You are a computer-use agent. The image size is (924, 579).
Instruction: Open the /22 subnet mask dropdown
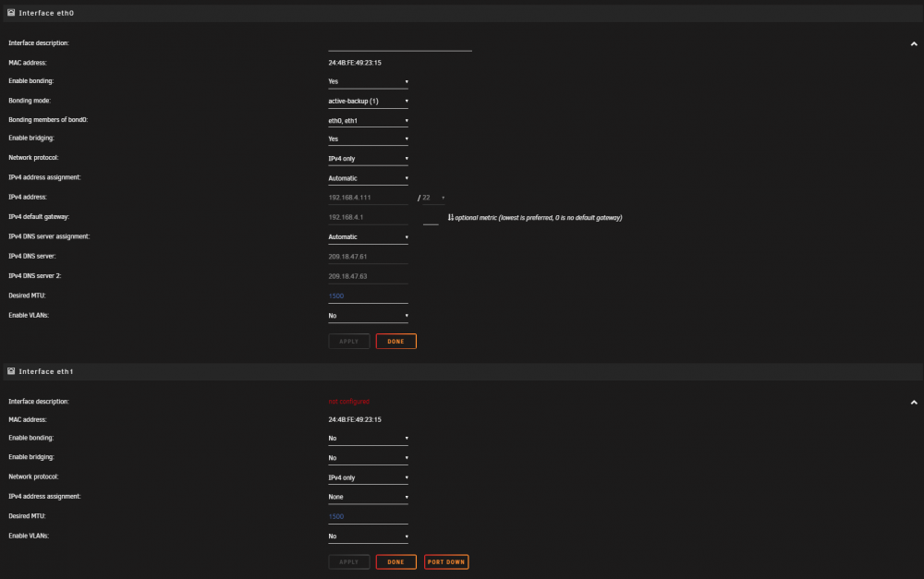433,198
